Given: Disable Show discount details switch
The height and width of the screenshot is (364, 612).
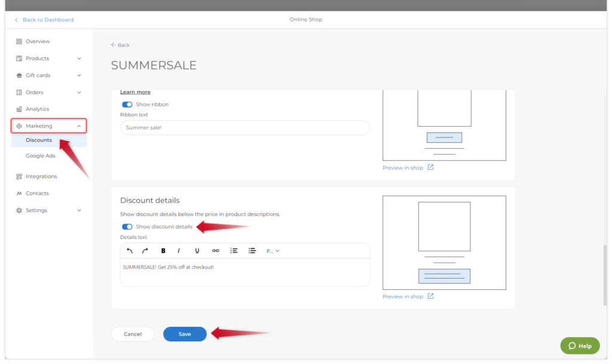Looking at the screenshot, I should pyautogui.click(x=127, y=227).
